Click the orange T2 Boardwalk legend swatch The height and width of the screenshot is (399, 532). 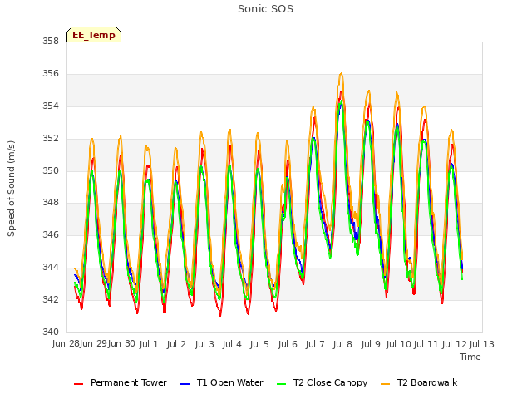pyautogui.click(x=386, y=384)
